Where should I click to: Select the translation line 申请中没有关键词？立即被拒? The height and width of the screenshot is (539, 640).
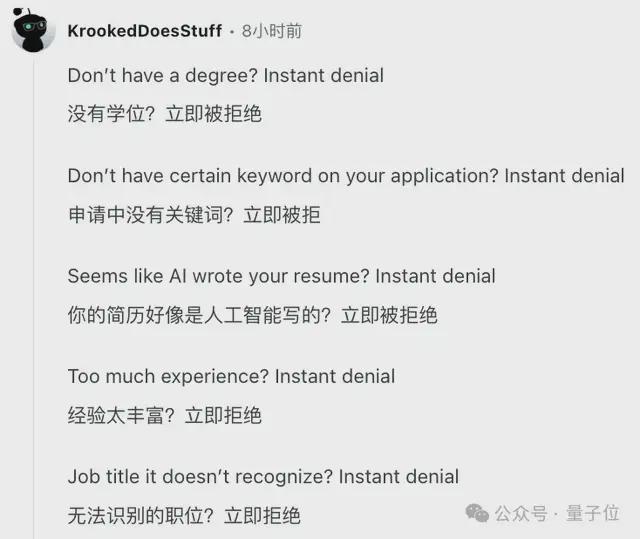coord(194,215)
